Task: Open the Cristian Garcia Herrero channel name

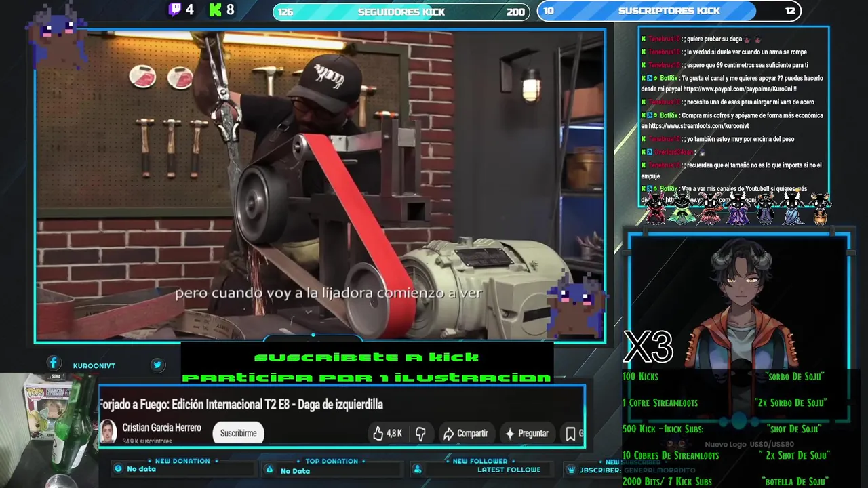Action: pyautogui.click(x=161, y=428)
